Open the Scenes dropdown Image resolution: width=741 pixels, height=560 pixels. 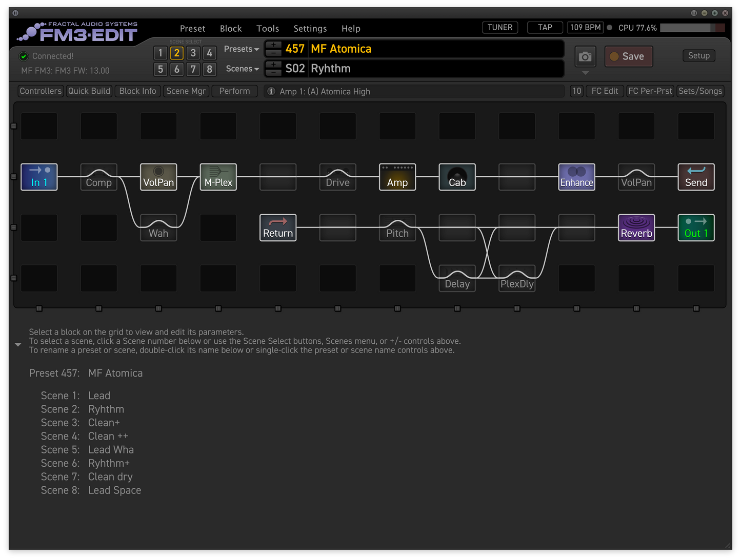[243, 69]
